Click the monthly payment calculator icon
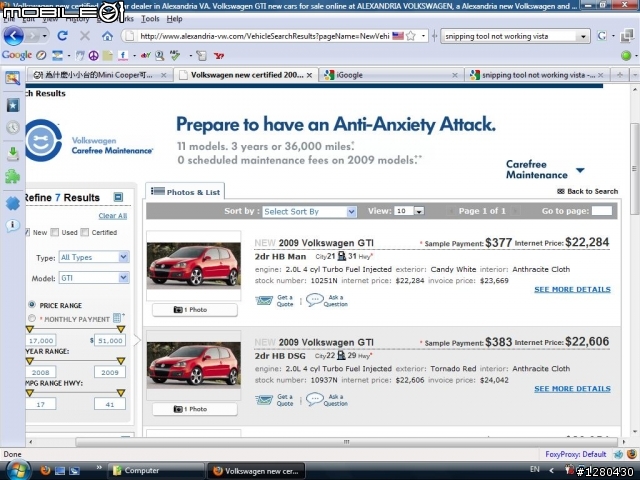Screen dimensions: 640x480 point(117,318)
